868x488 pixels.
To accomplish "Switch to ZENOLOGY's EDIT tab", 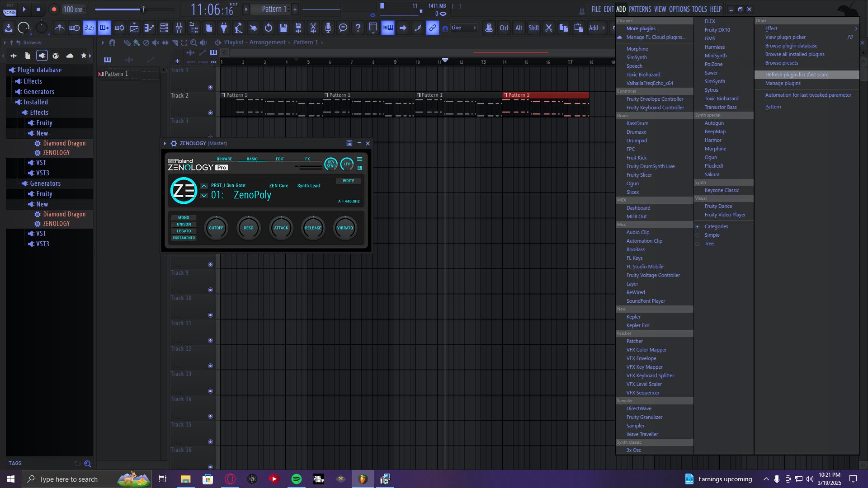I will [x=280, y=159].
